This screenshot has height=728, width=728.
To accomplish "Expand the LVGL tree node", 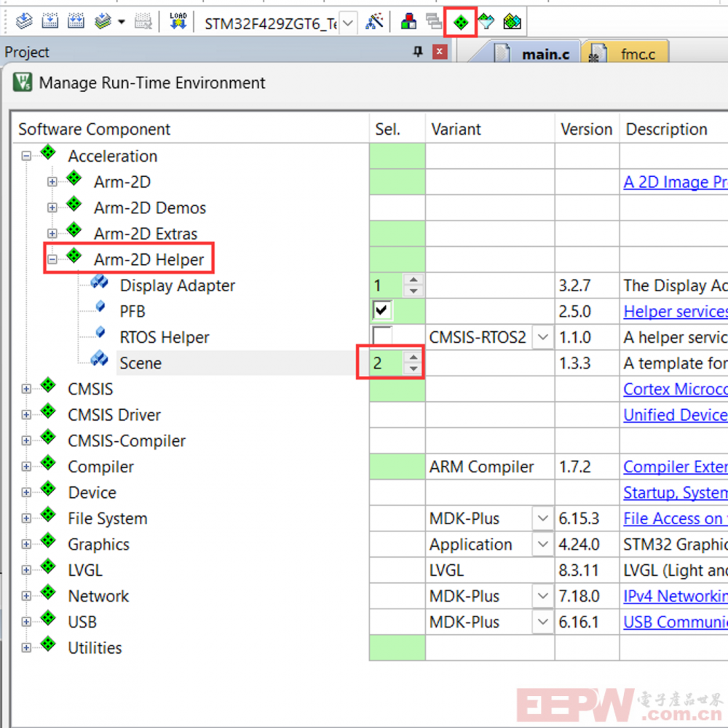I will pyautogui.click(x=26, y=570).
